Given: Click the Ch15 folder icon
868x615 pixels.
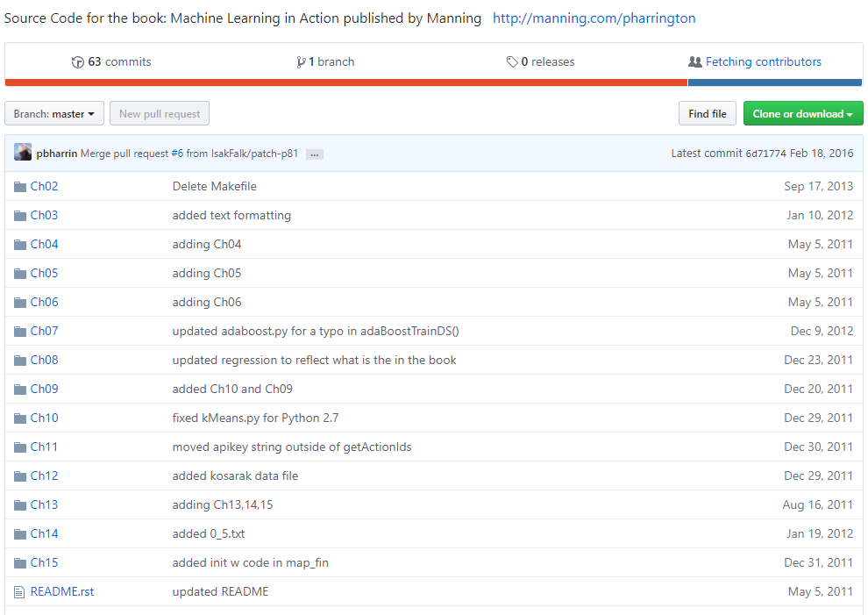Looking at the screenshot, I should pos(20,563).
